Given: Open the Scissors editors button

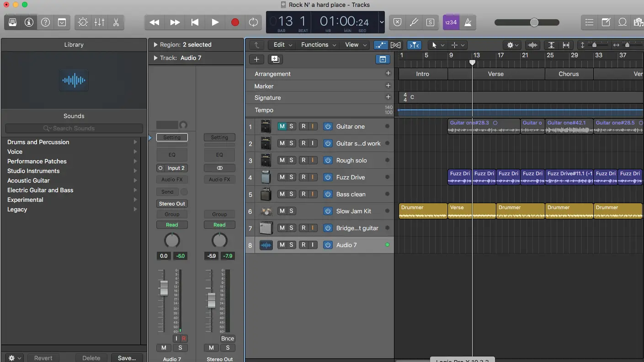Looking at the screenshot, I should click(116, 22).
